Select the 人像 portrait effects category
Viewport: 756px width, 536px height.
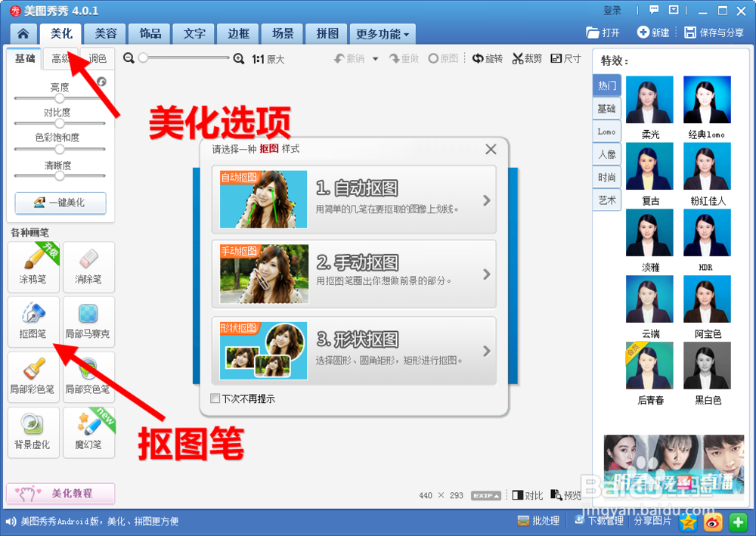(x=607, y=154)
